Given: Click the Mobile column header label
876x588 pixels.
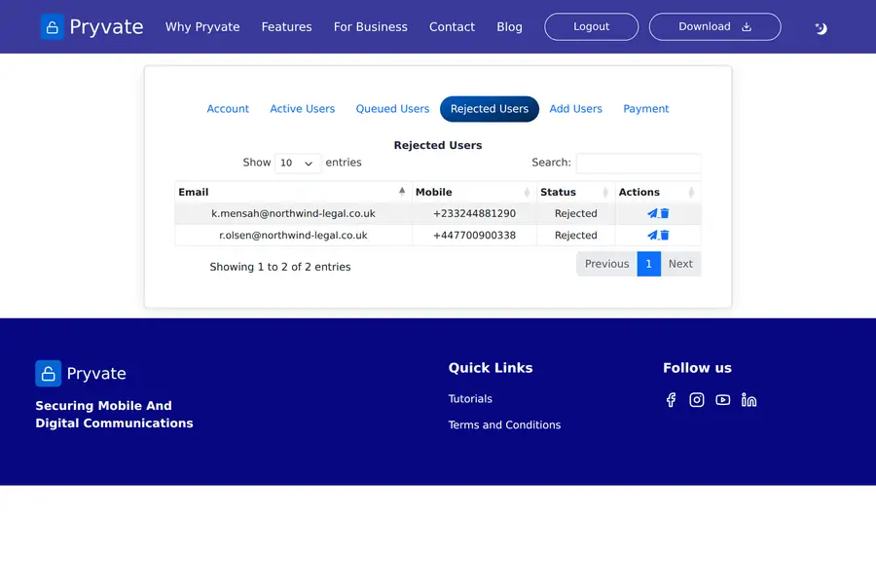Looking at the screenshot, I should click(433, 193).
